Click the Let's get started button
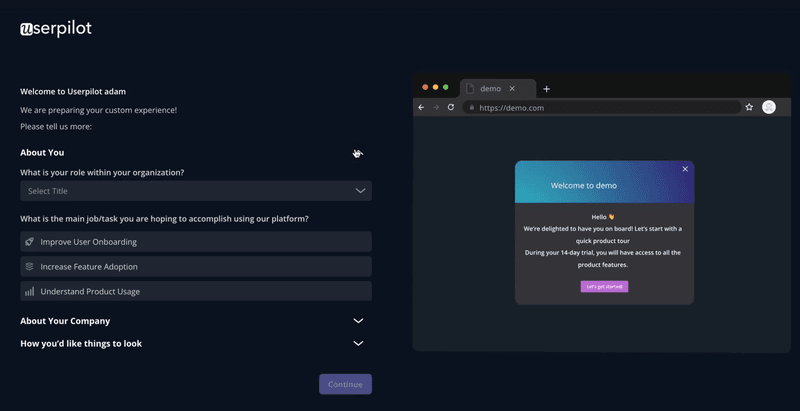800x411 pixels. 604,287
